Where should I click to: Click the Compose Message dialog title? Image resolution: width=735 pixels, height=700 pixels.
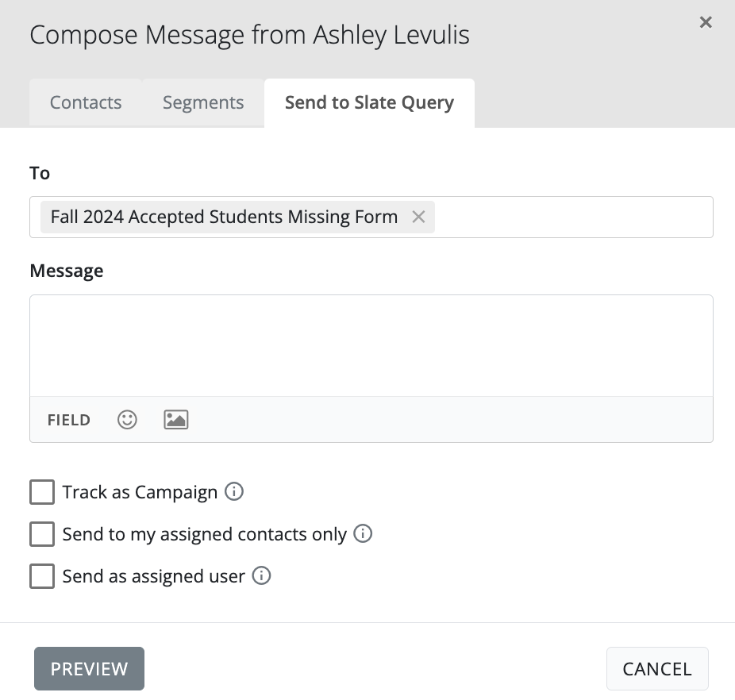point(249,35)
